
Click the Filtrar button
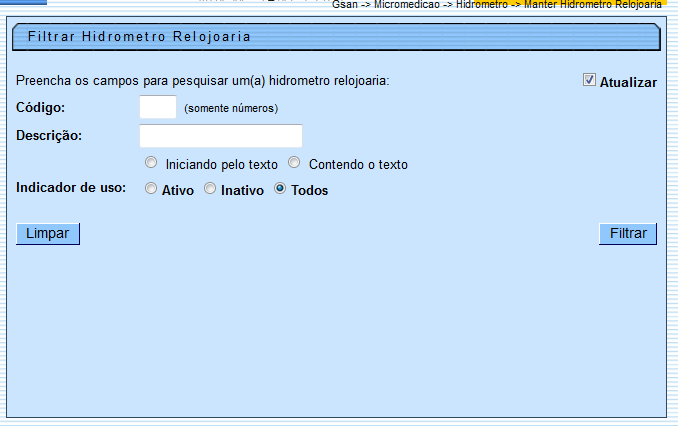pyautogui.click(x=628, y=234)
